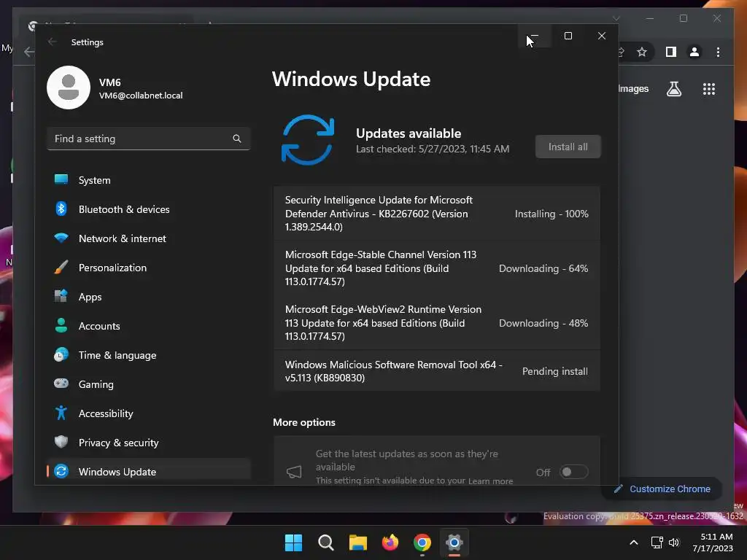747x560 pixels.
Task: Open Apps settings category
Action: (x=148, y=297)
